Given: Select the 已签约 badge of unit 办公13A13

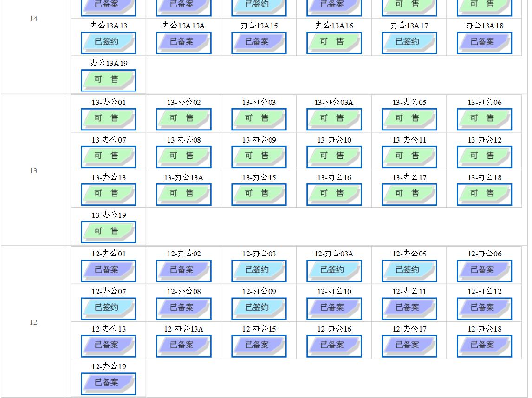Looking at the screenshot, I should click(x=108, y=42).
